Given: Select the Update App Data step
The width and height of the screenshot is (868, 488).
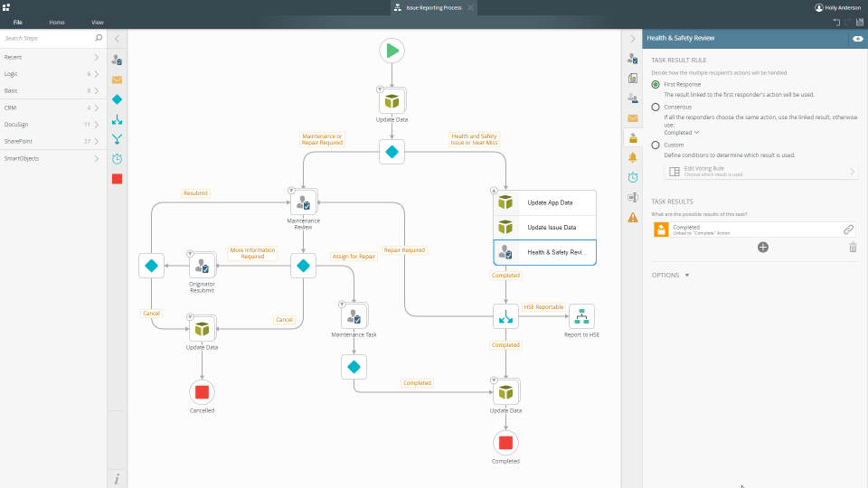Looking at the screenshot, I should tap(544, 202).
